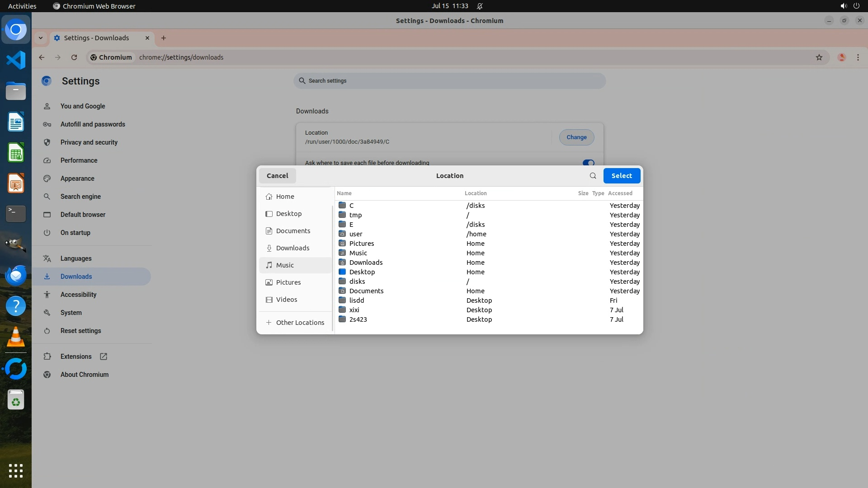Sort by Accessed column header

620,193
